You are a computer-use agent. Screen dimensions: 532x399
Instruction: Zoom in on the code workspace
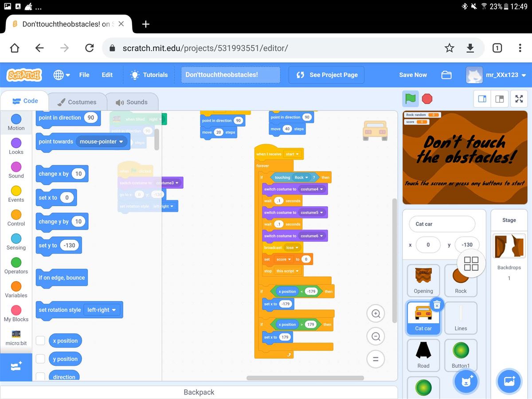(x=376, y=314)
